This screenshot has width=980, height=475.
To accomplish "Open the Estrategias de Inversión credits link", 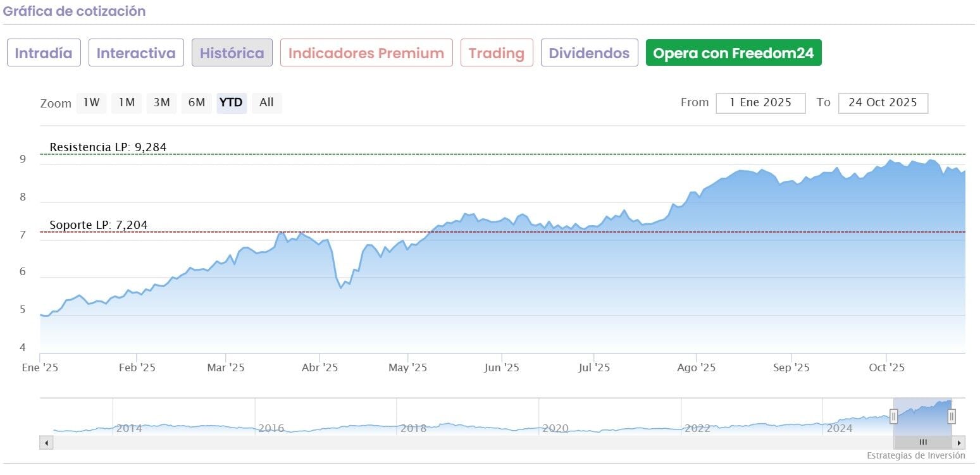I will point(915,455).
